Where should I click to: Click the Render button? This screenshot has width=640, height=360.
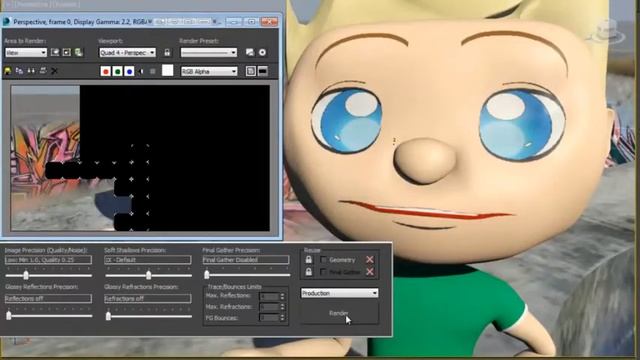point(340,313)
